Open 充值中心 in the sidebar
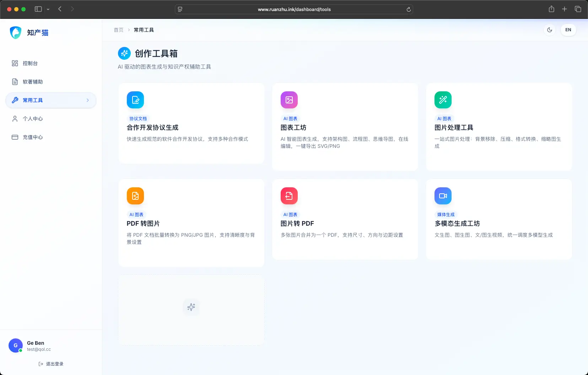The width and height of the screenshot is (588, 375). (33, 137)
